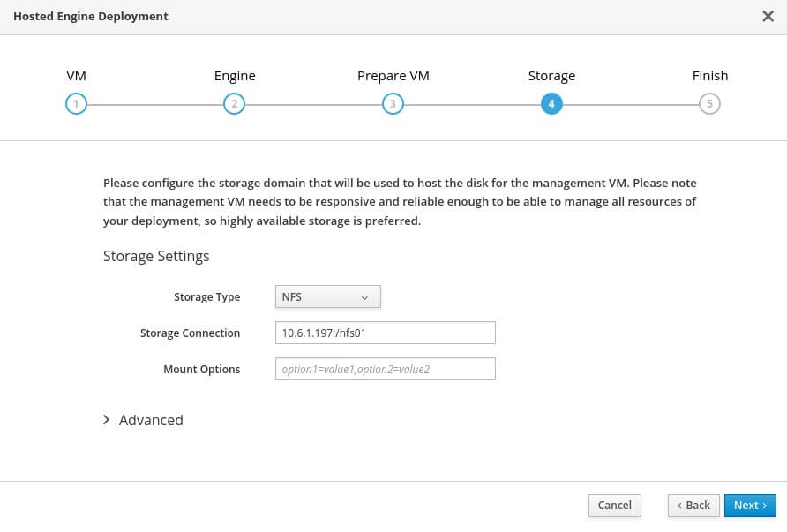The width and height of the screenshot is (787, 532).
Task: Focus the Storage Connection input field
Action: coord(385,333)
